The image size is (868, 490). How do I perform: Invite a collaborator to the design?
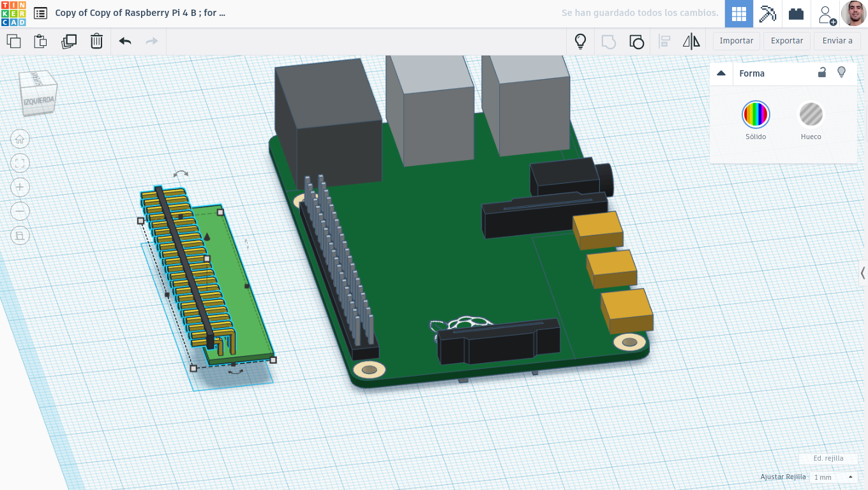pos(827,14)
